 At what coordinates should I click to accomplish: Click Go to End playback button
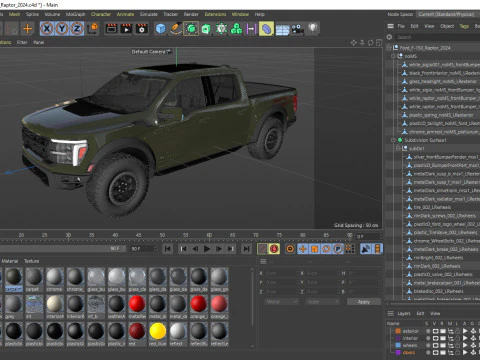[246, 249]
